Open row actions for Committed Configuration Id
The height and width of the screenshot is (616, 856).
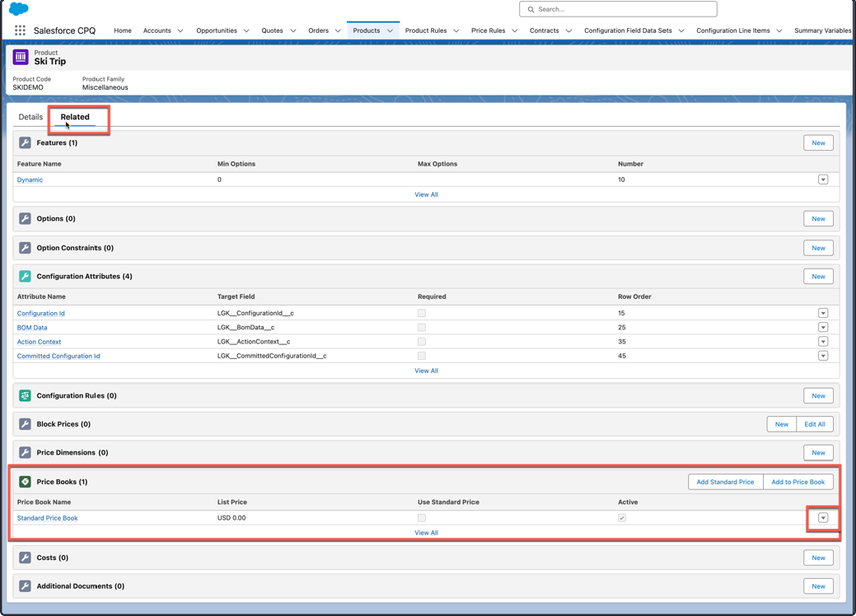(823, 356)
